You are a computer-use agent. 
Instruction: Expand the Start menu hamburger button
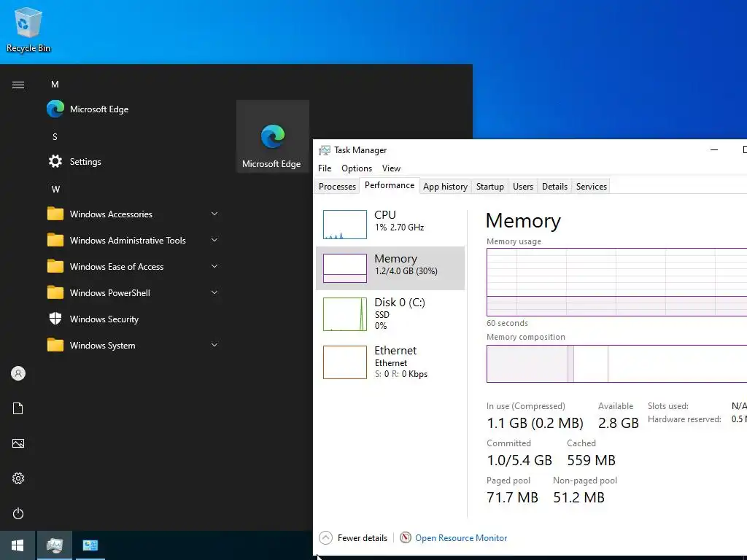[18, 85]
